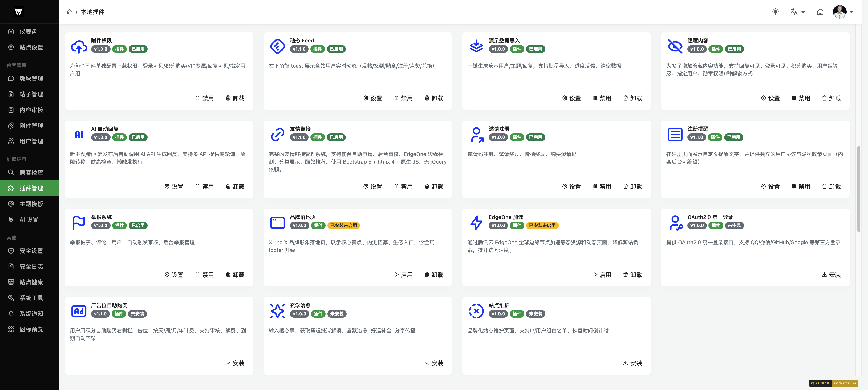The width and height of the screenshot is (868, 390).
Task: Open 安全设置 menu item
Action: point(30,251)
